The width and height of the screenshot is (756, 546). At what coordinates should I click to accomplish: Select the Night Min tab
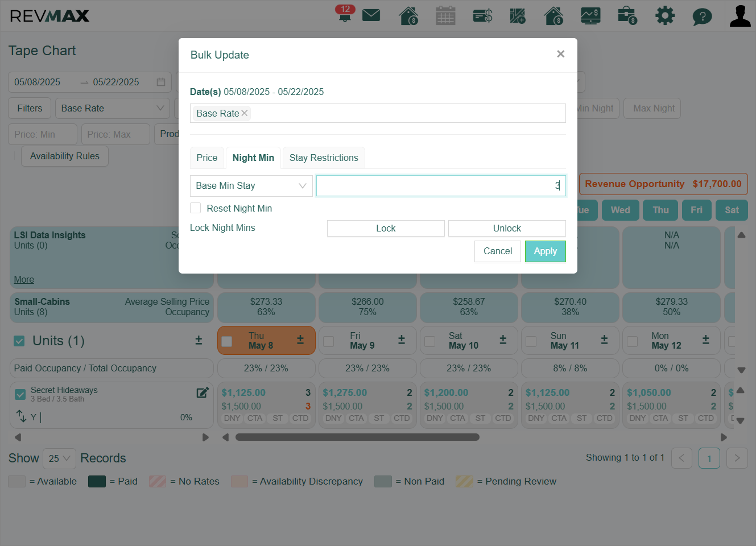point(253,158)
